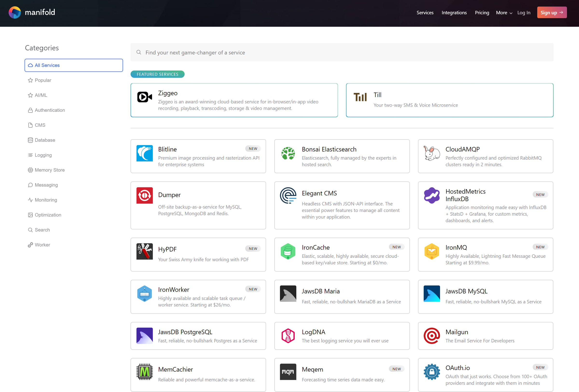Screen dimensions: 579x392
Task: Filter by Database category
Action: pos(45,140)
